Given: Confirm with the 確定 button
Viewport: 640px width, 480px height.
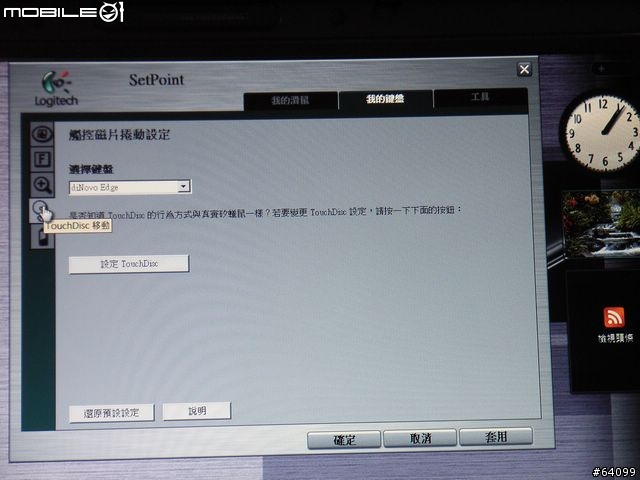Looking at the screenshot, I should coord(344,440).
